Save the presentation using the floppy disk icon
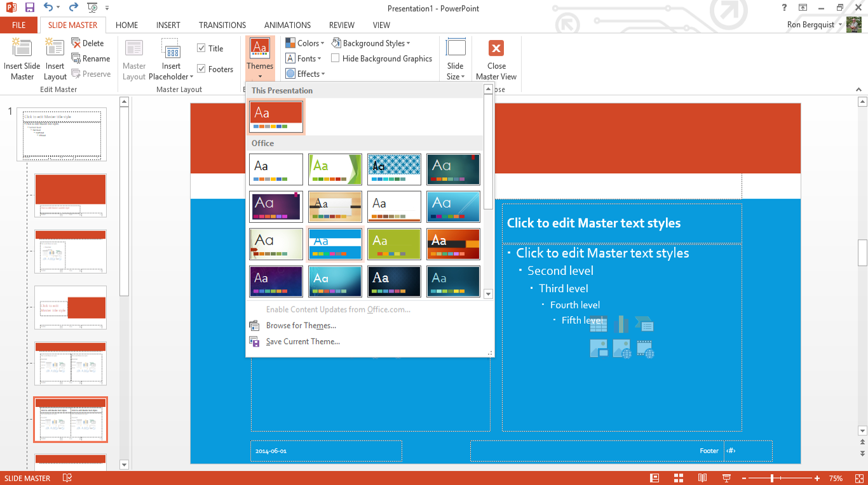This screenshot has height=485, width=868. (29, 8)
